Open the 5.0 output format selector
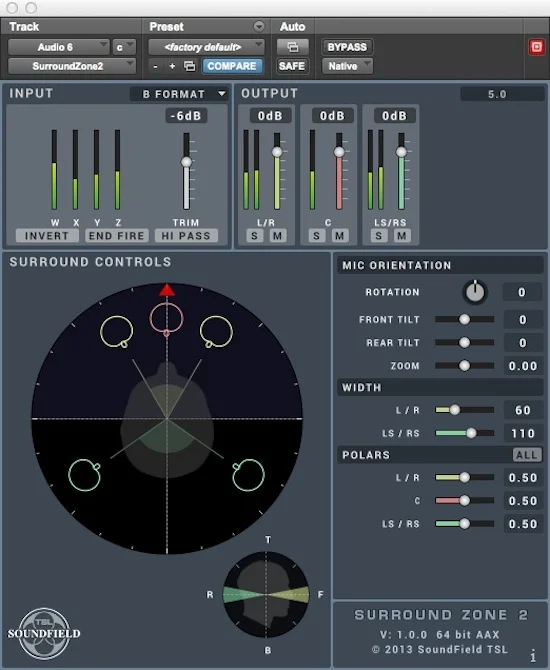The height and width of the screenshot is (670, 550). (x=502, y=94)
